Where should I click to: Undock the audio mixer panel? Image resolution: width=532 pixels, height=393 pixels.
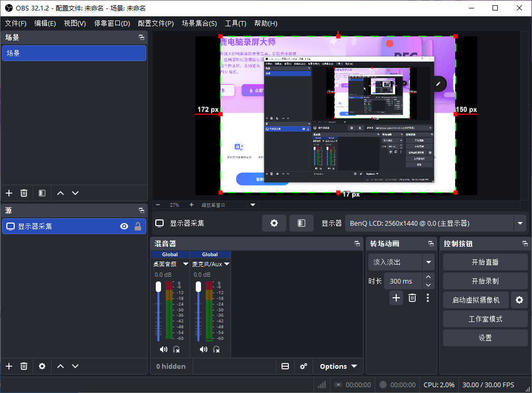pos(357,244)
